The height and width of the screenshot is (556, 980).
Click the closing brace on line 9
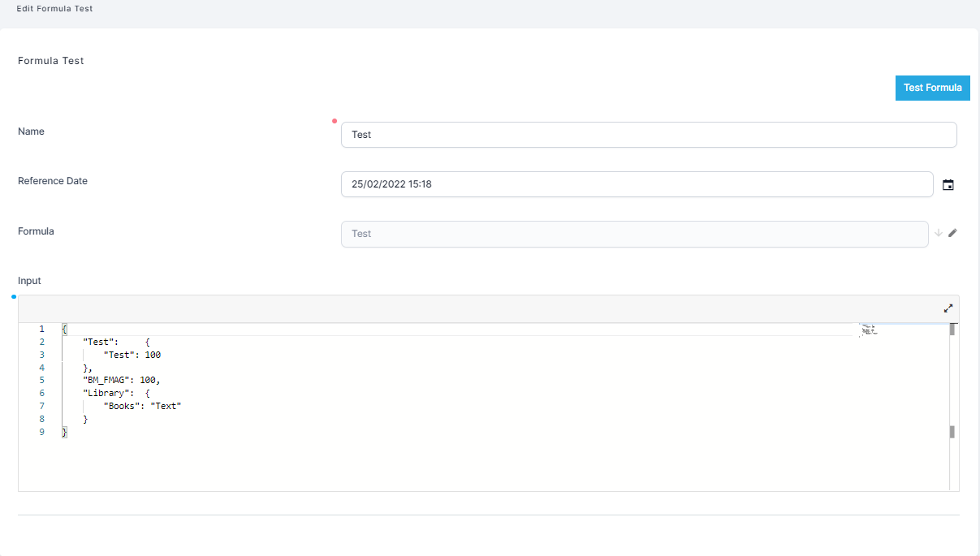click(65, 432)
